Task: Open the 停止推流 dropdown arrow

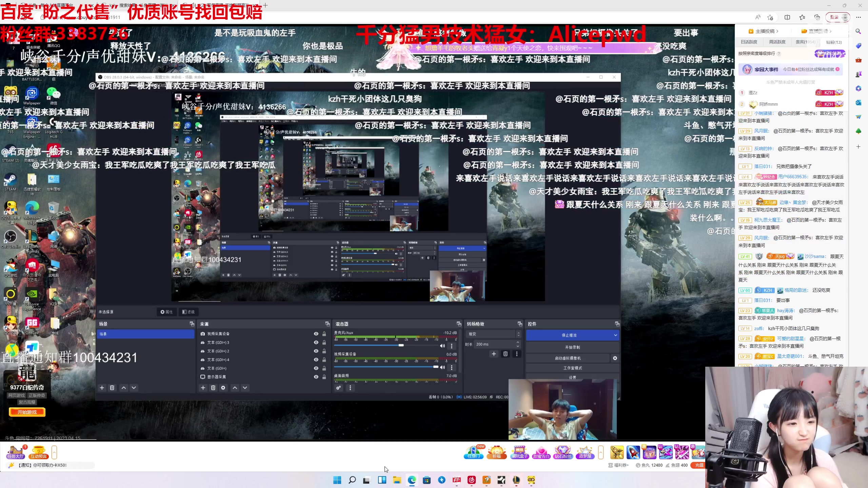Action: point(616,335)
